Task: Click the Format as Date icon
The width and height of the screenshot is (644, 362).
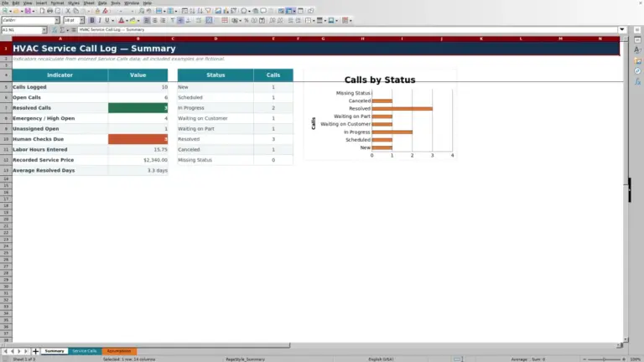Action: click(262, 20)
